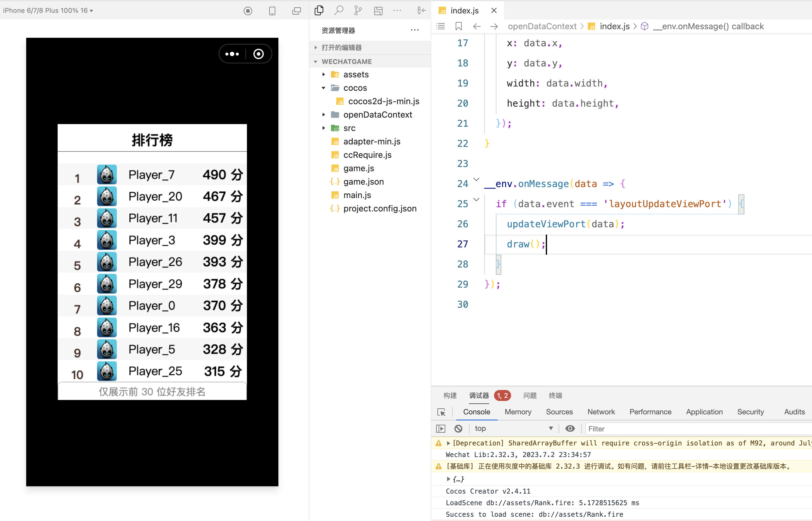The width and height of the screenshot is (812, 521).
Task: Click the collapse sidebar panel icon
Action: click(422, 10)
